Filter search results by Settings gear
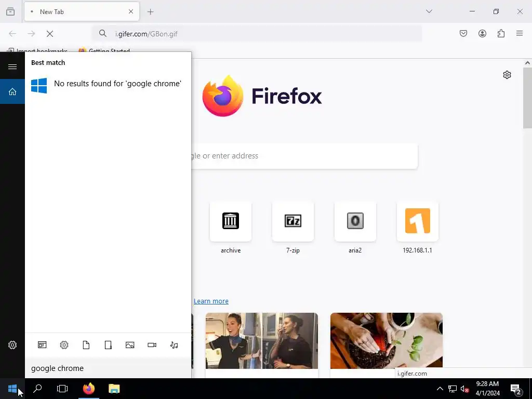532x399 pixels. (64, 345)
